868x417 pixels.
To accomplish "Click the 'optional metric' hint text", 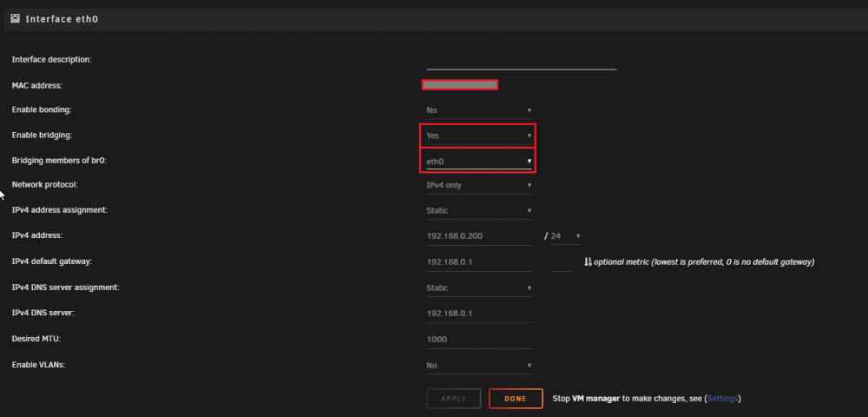I will [x=704, y=262].
